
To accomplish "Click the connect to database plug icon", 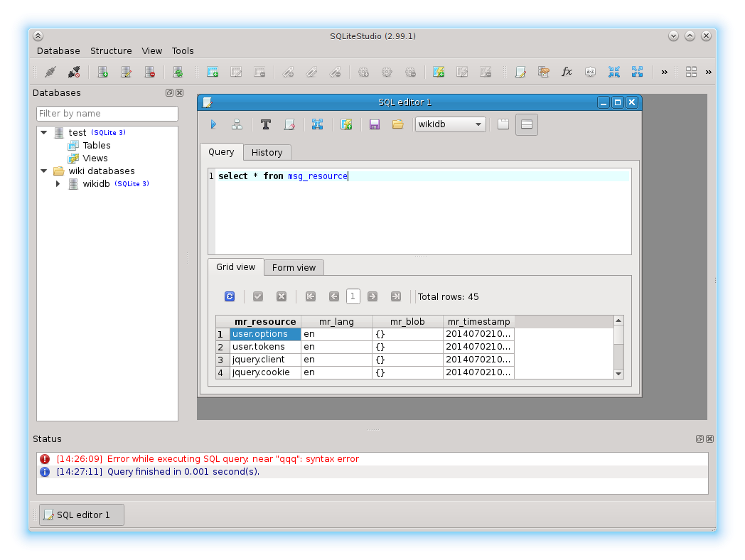I will [50, 72].
